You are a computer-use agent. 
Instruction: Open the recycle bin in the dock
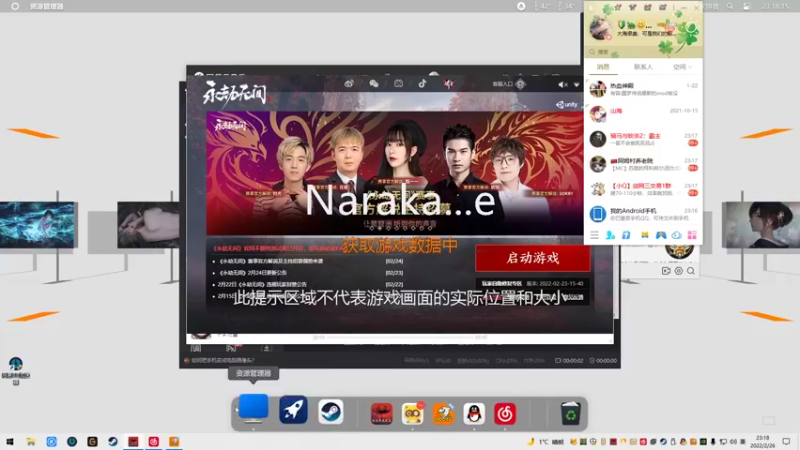[570, 413]
